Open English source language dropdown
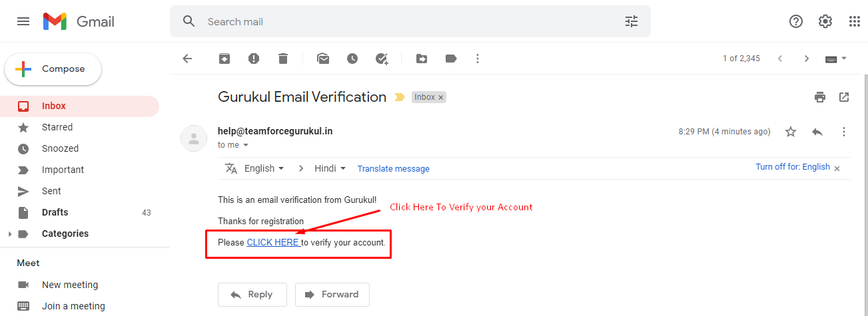868x316 pixels. click(264, 168)
